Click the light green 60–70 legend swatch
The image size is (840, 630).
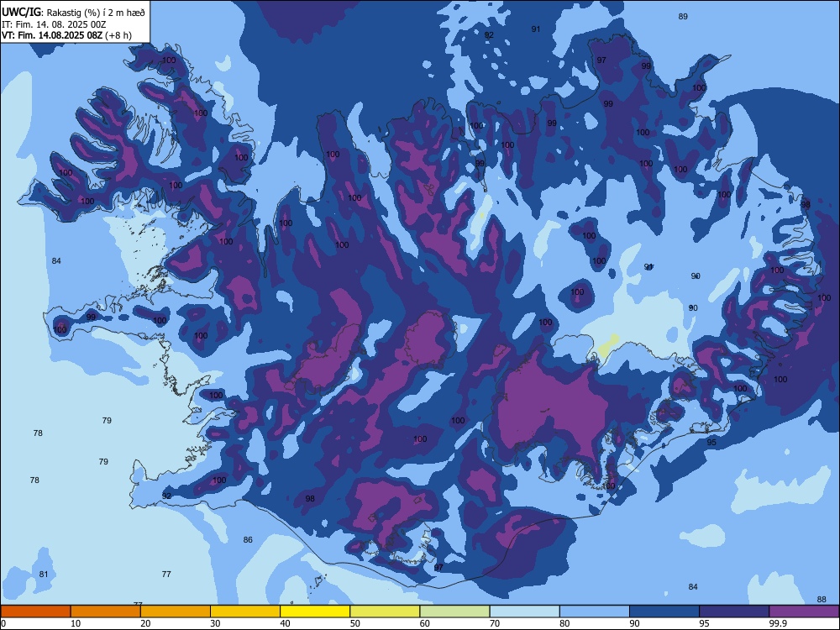[454, 612]
